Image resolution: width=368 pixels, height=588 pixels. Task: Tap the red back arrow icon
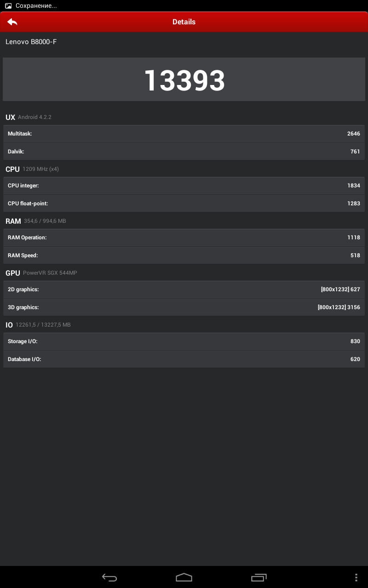[x=12, y=22]
